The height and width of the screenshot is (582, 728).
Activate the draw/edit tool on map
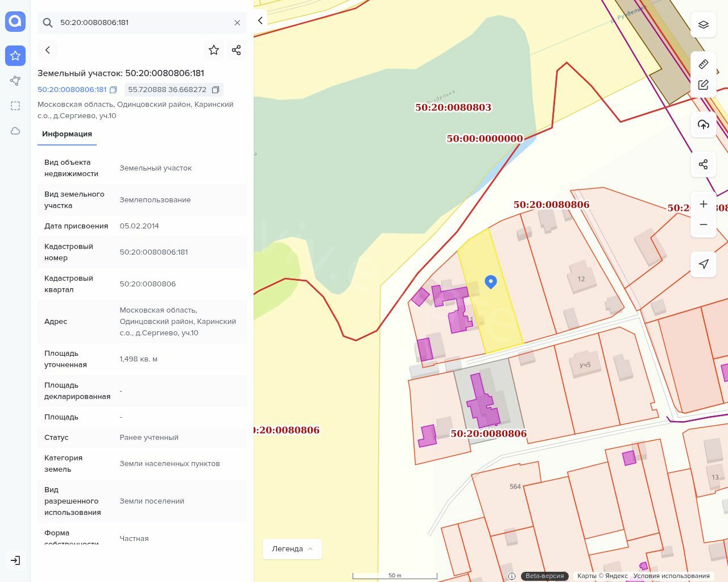click(704, 85)
